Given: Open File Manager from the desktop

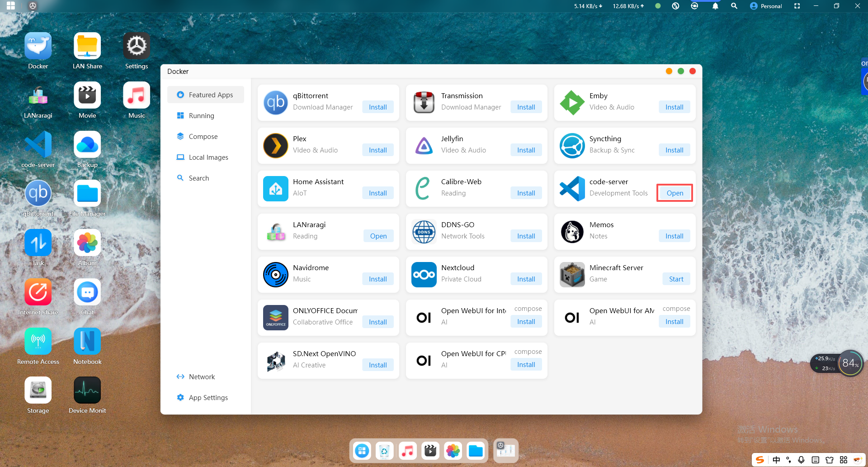Looking at the screenshot, I should (87, 194).
